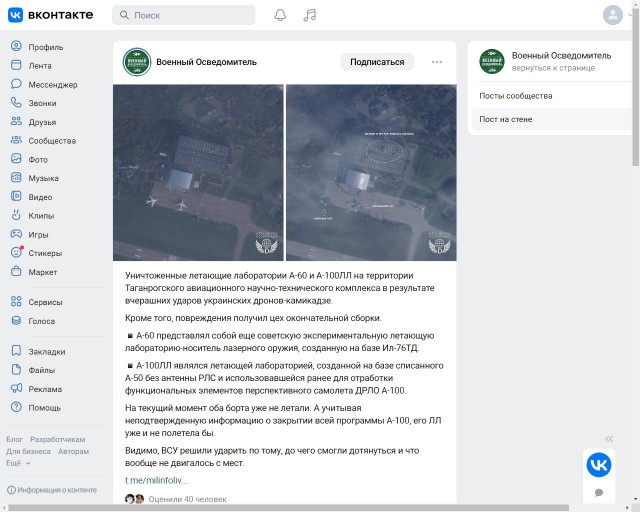Click the Файлы document icon
The image size is (640, 512).
coord(16,370)
